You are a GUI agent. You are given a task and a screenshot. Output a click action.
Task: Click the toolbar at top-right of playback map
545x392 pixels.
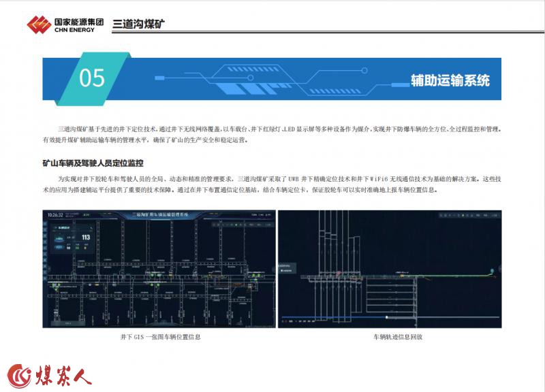470,214
